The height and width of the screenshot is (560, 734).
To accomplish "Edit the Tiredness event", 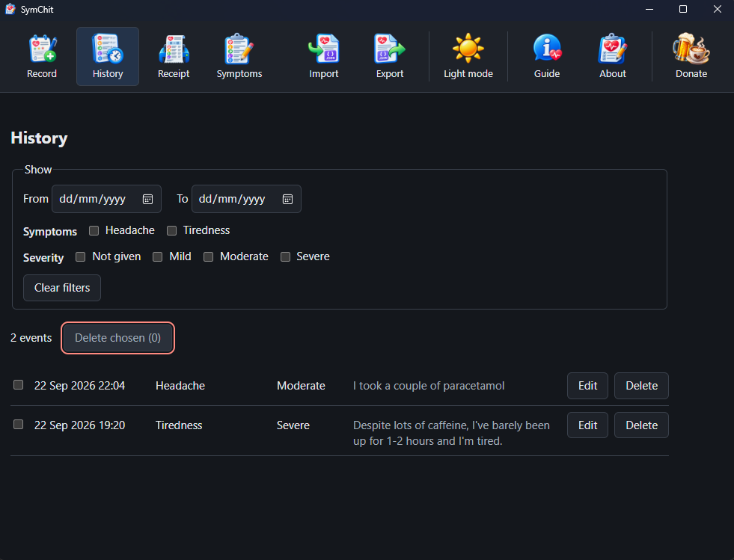I will tap(587, 425).
